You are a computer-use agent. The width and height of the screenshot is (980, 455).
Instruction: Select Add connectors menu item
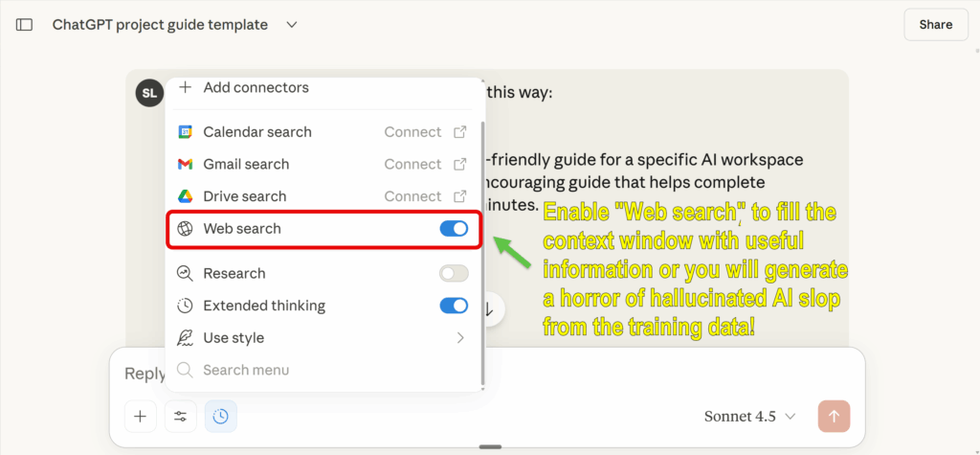(256, 88)
